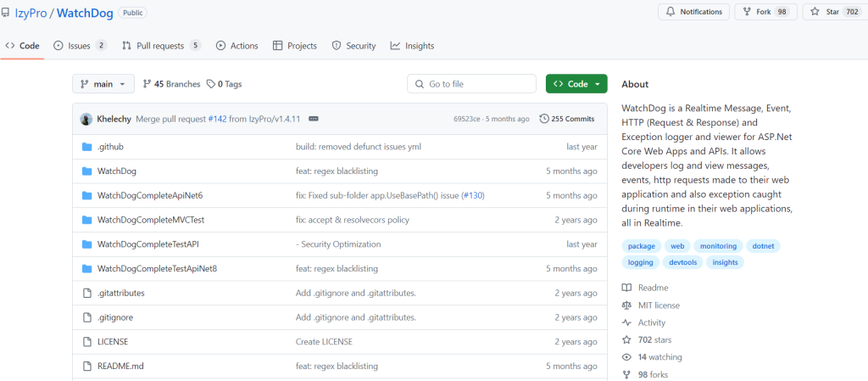Click the bell icon in Notifications
Viewport: 868px width, 381px height.
point(671,12)
